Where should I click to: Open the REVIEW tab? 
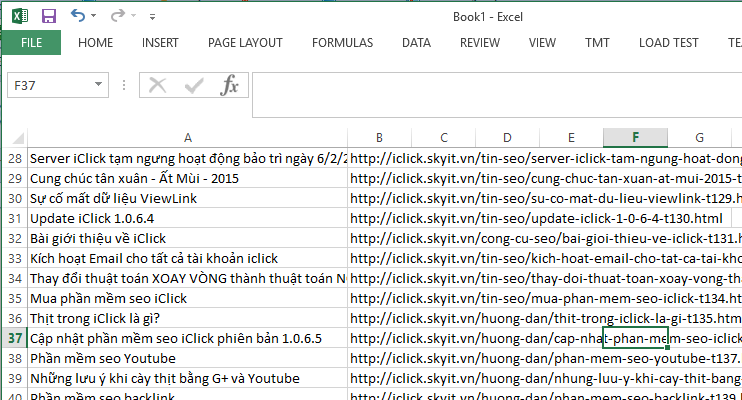point(480,43)
